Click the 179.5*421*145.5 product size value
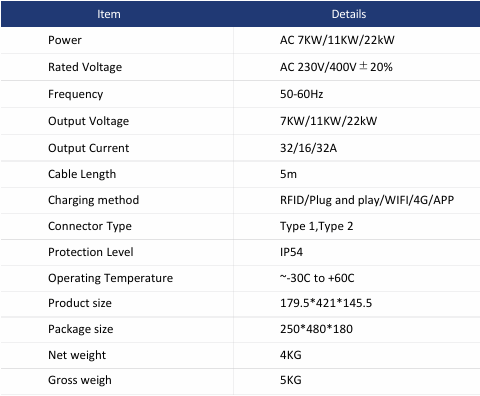This screenshot has width=480, height=396. point(326,303)
